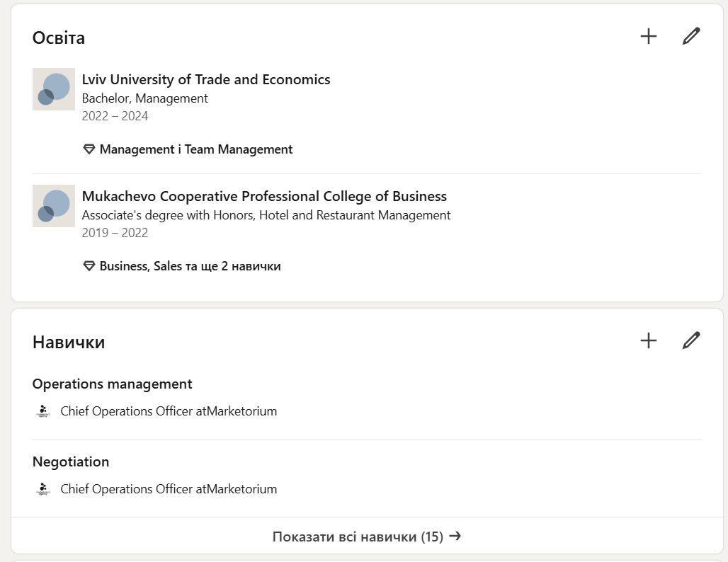Show all 15 skills

(x=358, y=537)
